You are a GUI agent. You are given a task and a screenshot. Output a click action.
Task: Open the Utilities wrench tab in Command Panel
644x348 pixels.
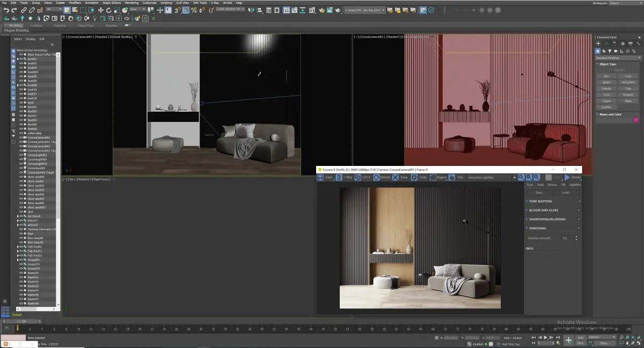(x=638, y=44)
